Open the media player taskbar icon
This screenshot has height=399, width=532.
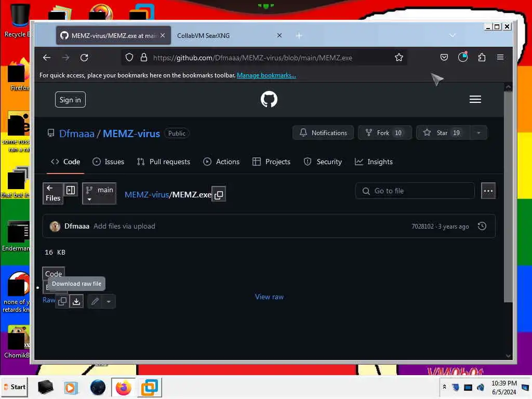(x=71, y=388)
